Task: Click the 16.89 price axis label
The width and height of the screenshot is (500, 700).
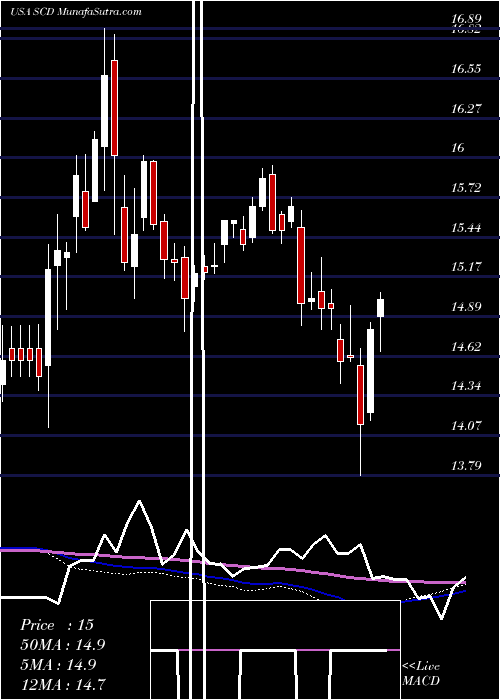Action: click(x=467, y=19)
